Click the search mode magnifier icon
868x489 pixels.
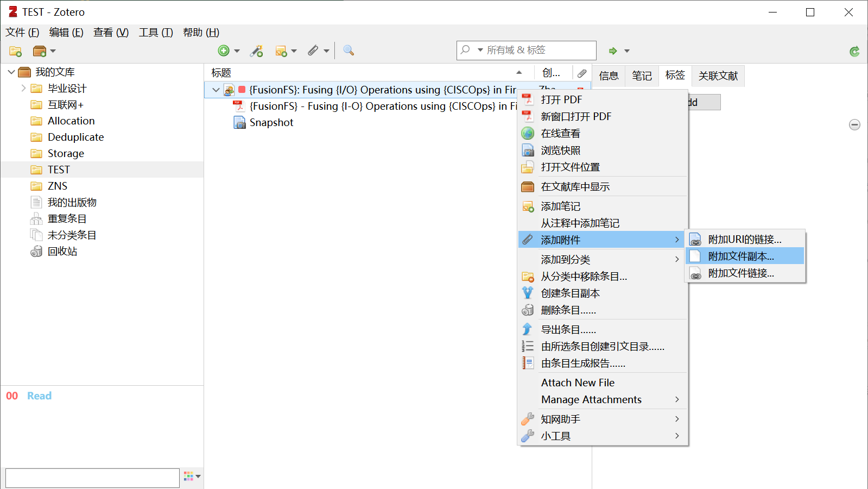click(465, 50)
